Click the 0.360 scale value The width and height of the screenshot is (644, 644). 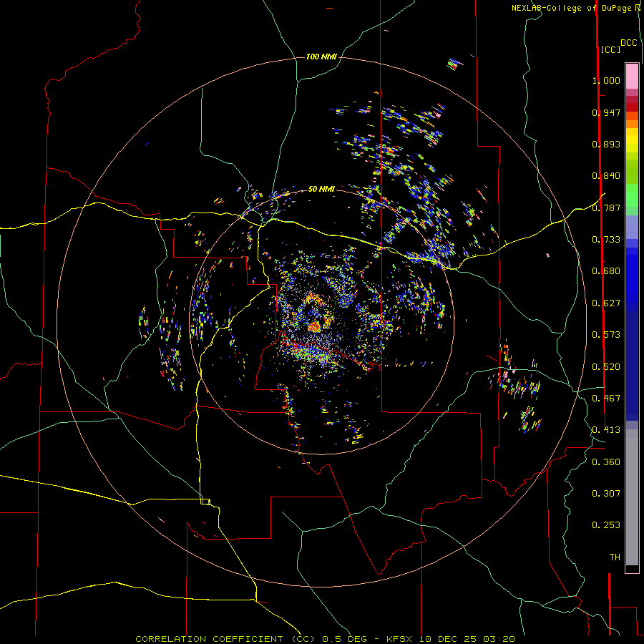pyautogui.click(x=606, y=462)
